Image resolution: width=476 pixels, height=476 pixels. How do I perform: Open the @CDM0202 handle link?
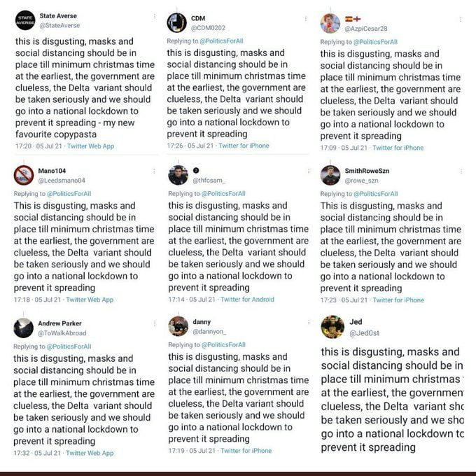tap(209, 27)
